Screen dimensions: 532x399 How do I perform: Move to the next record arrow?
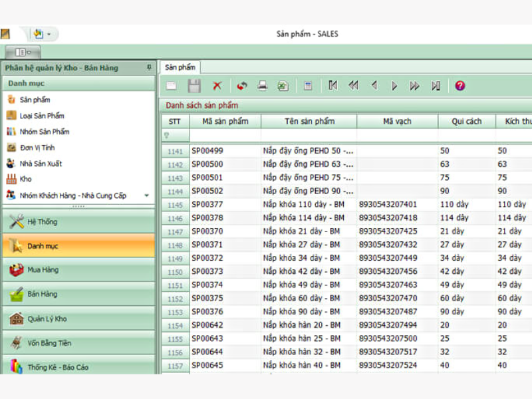tap(394, 86)
